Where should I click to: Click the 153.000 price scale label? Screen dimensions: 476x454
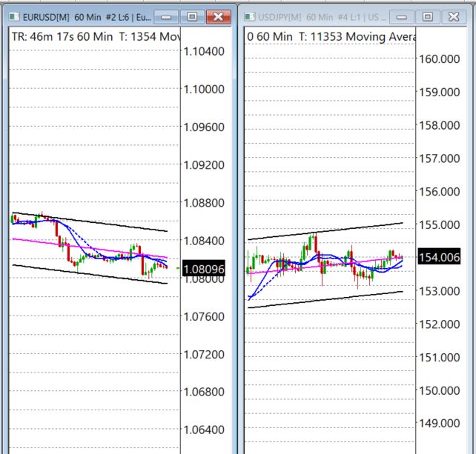(439, 291)
